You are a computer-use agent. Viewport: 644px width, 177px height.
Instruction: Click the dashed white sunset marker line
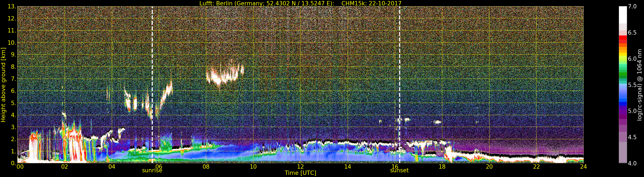pos(400,85)
